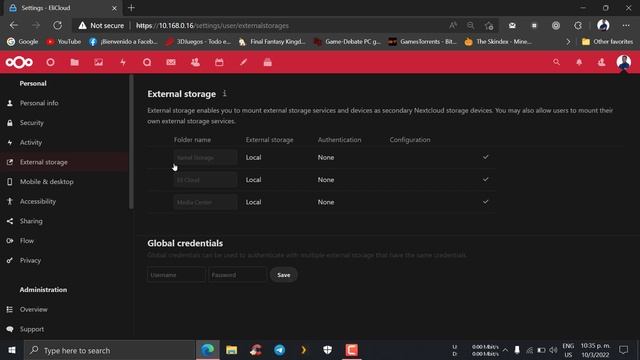Open the Google bookmark
This screenshot has height=360, width=640.
pos(23,42)
